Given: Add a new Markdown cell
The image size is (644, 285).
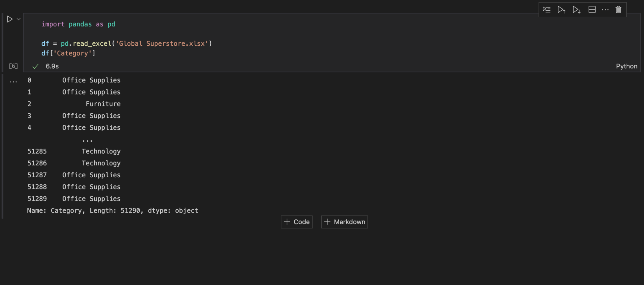Looking at the screenshot, I should [x=344, y=222].
